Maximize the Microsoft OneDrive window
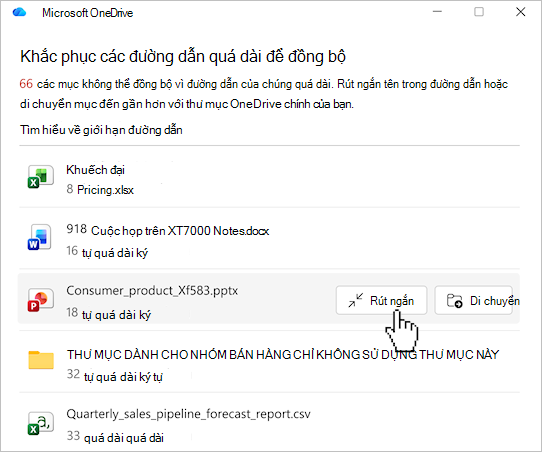This screenshot has width=542, height=452. [479, 12]
